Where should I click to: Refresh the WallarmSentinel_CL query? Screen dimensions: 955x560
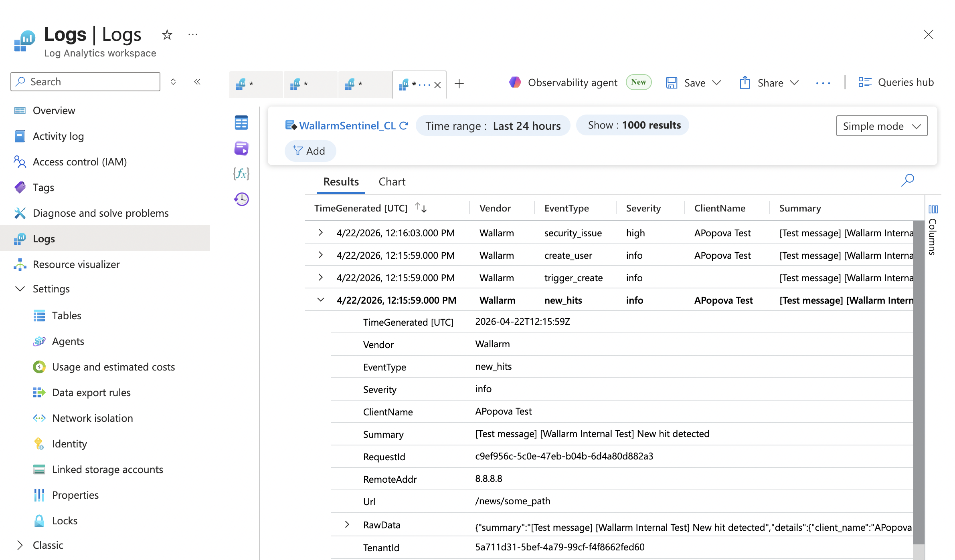[x=405, y=125]
